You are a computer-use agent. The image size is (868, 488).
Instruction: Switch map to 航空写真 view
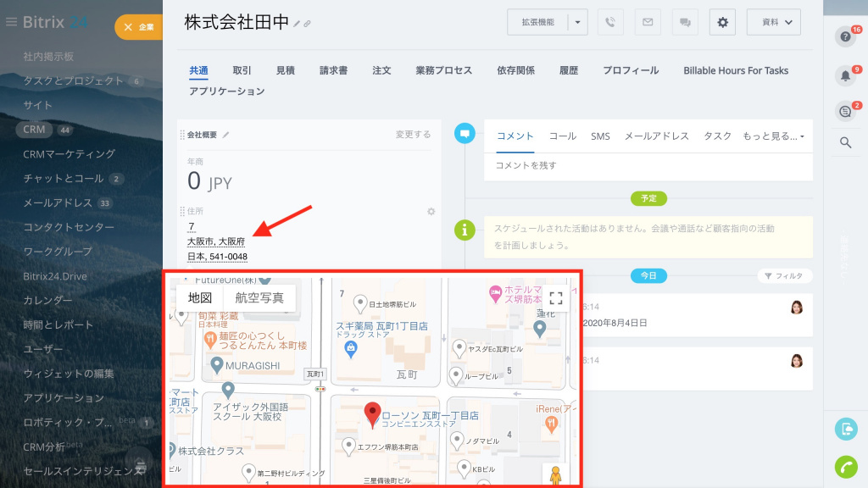[x=259, y=297]
